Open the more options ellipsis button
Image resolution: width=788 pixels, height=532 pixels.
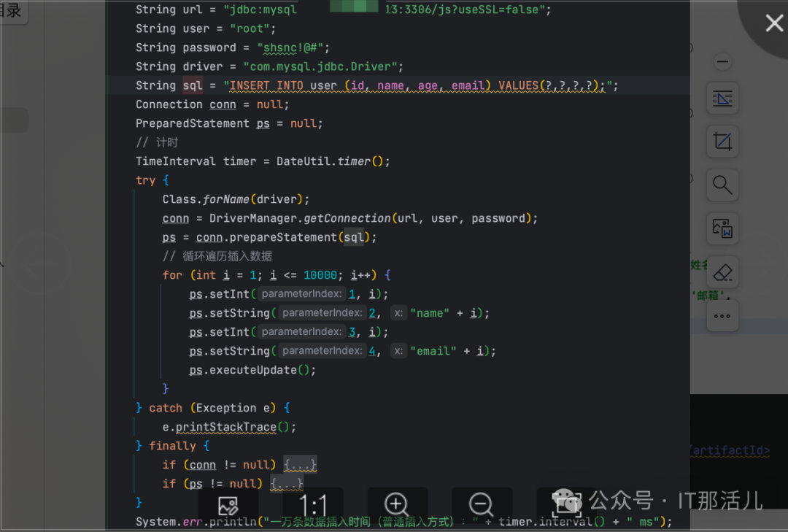(x=722, y=316)
